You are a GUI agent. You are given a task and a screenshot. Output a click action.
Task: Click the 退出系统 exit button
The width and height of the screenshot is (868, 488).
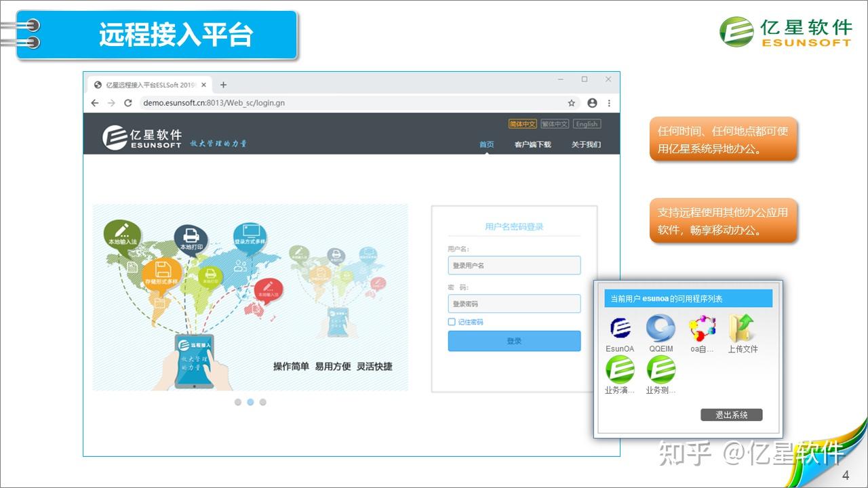tap(732, 414)
